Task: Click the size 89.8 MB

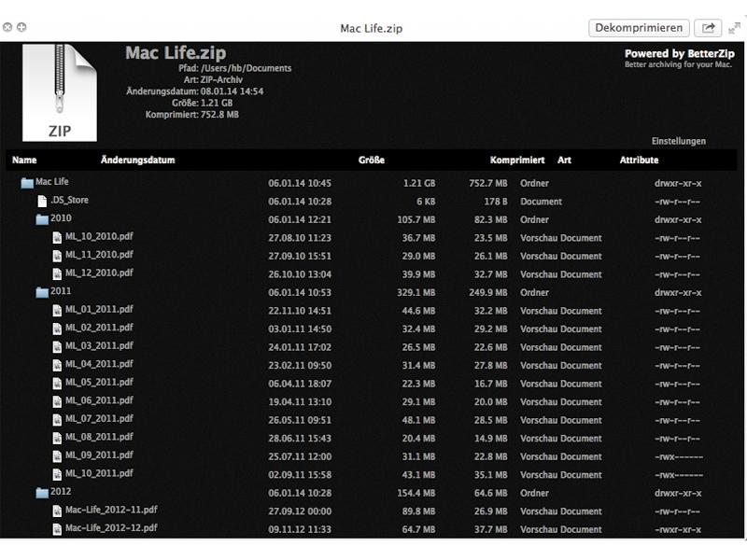Action: 418,511
